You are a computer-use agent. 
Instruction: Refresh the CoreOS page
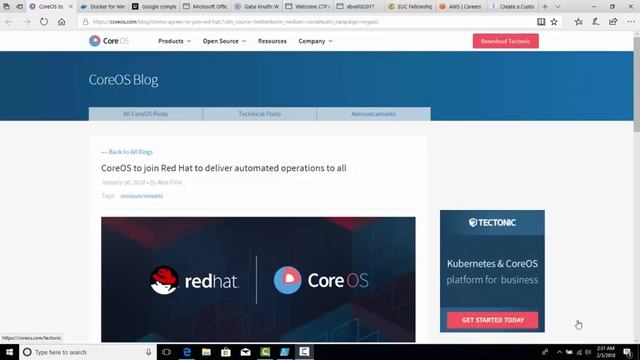pos(44,22)
